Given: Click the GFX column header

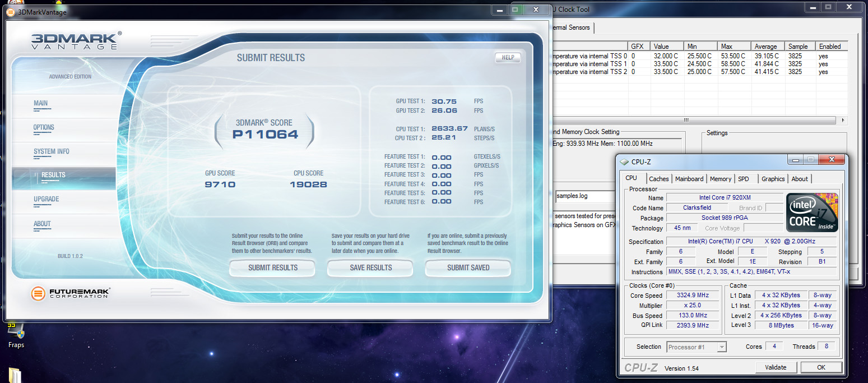Looking at the screenshot, I should [x=639, y=46].
